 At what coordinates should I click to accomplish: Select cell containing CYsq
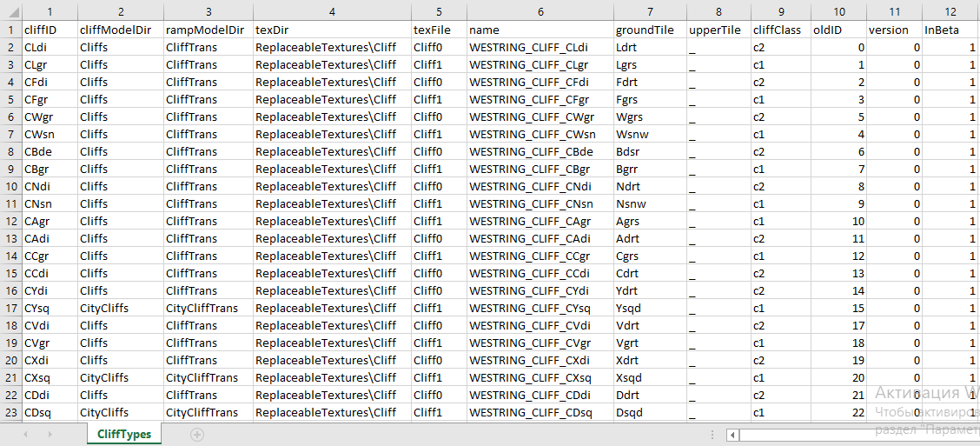tap(50, 308)
